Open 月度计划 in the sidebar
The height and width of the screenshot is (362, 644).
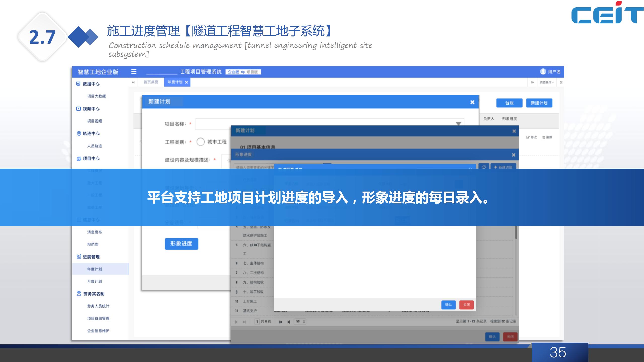(x=95, y=281)
